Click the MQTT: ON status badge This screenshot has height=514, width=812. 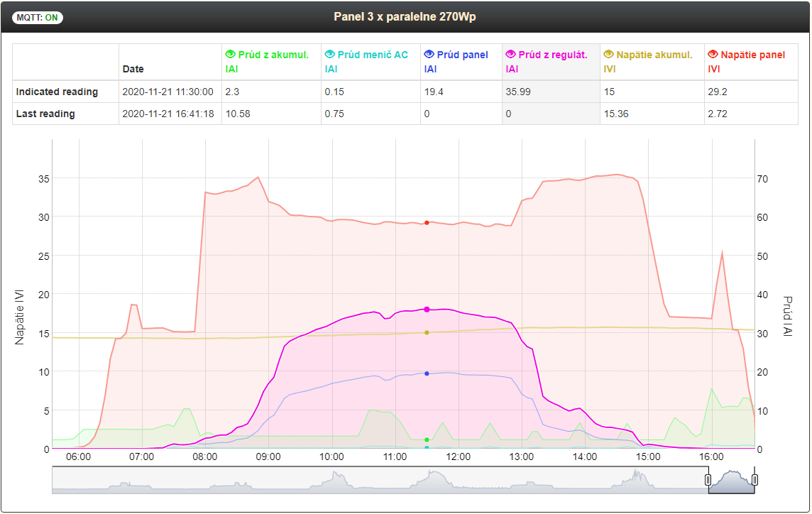click(38, 18)
